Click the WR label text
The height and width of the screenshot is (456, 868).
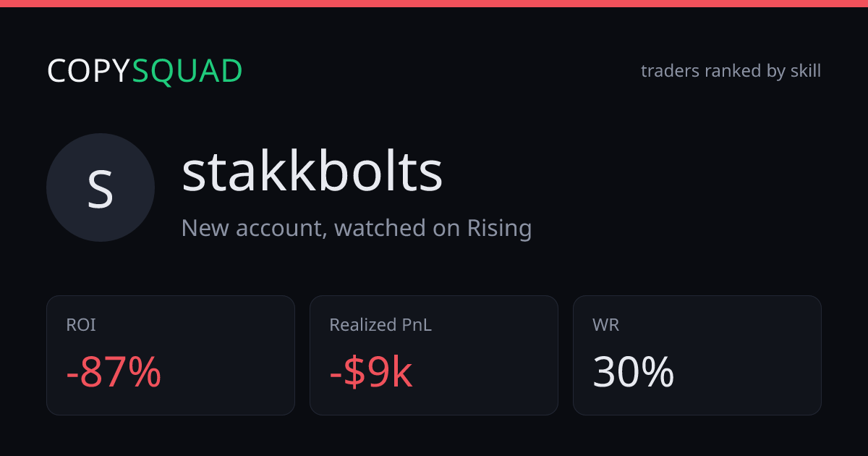point(606,325)
